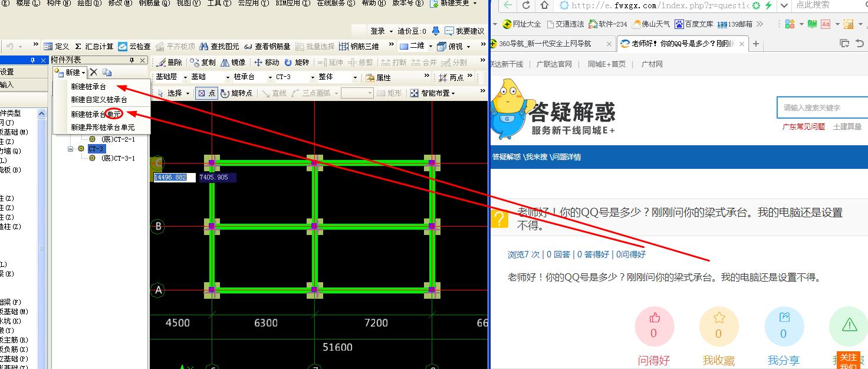Viewport: 868px width, 369px height.
Task: Select the 移动 move tool
Action: tap(267, 63)
